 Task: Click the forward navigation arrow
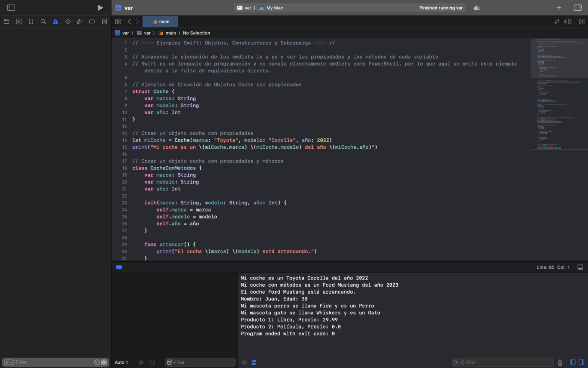pos(137,21)
